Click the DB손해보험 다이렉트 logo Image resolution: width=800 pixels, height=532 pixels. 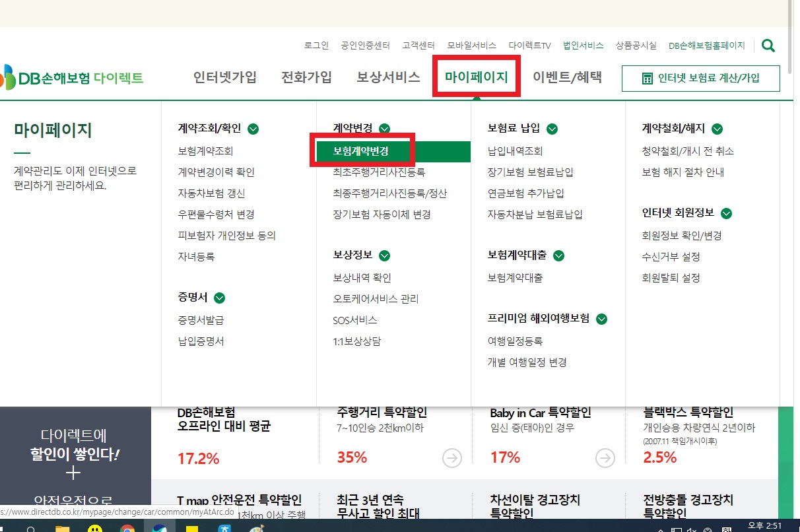[x=72, y=78]
